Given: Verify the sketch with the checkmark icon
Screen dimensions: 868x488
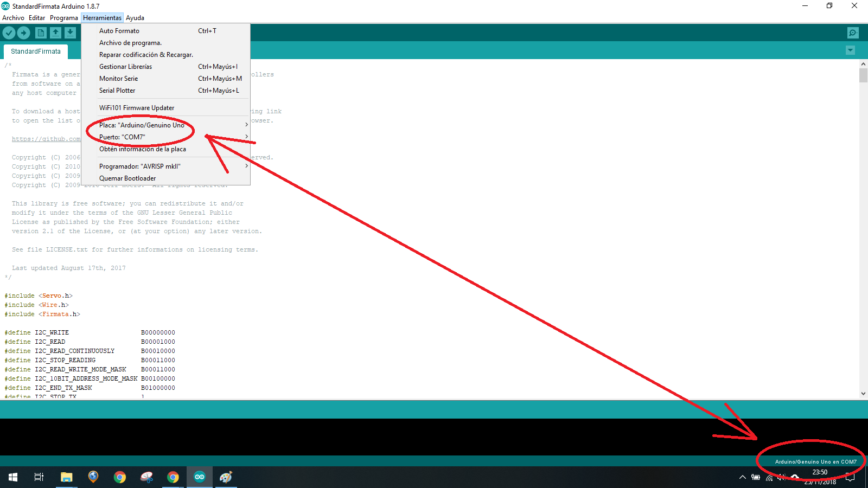Looking at the screenshot, I should pyautogui.click(x=9, y=33).
